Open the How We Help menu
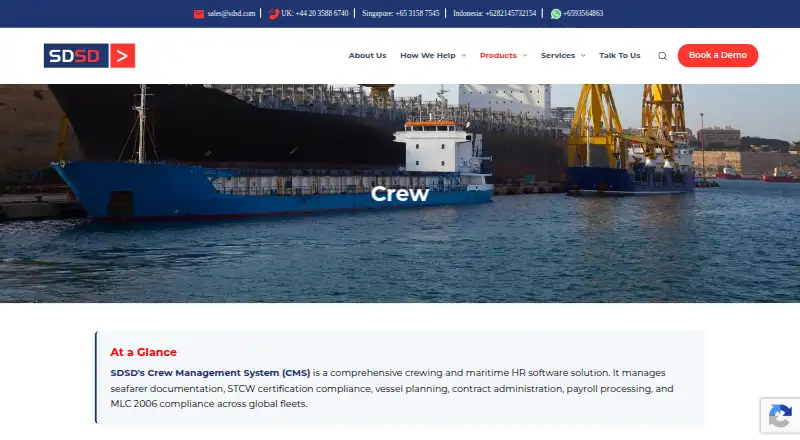 coord(428,56)
